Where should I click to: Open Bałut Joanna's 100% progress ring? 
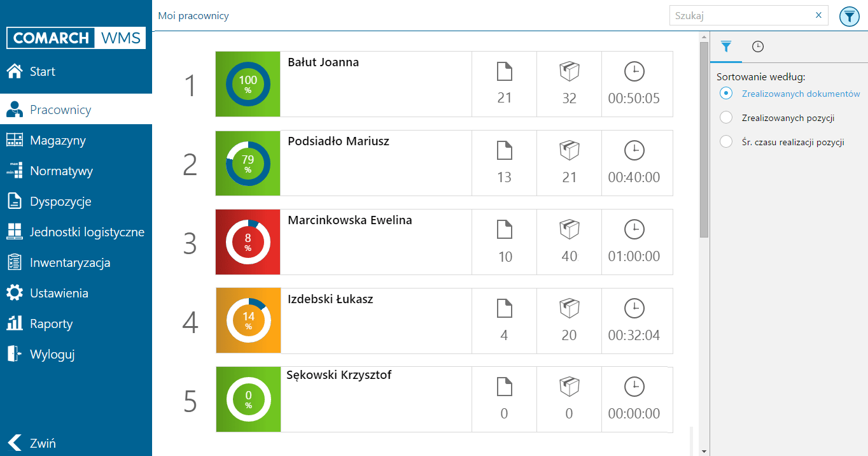click(248, 84)
